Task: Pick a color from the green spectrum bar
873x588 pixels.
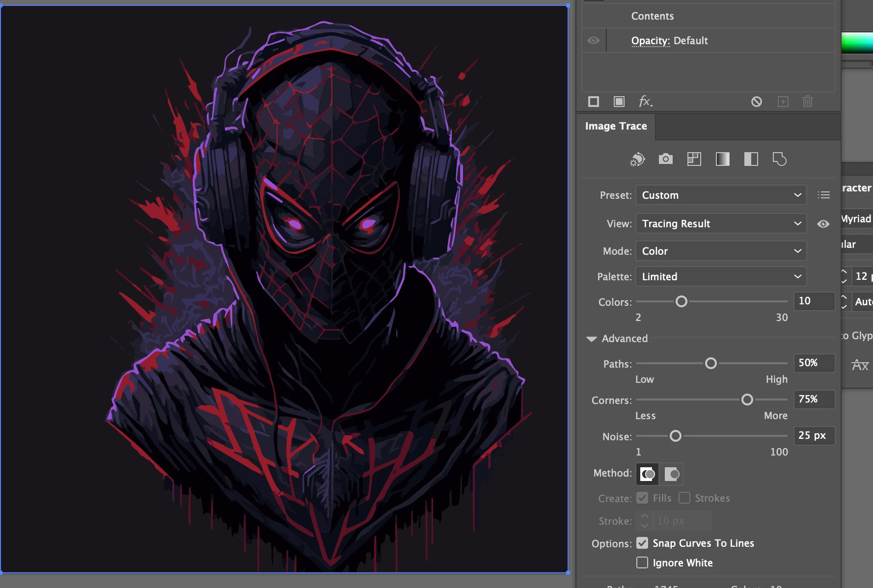Action: pos(857,43)
